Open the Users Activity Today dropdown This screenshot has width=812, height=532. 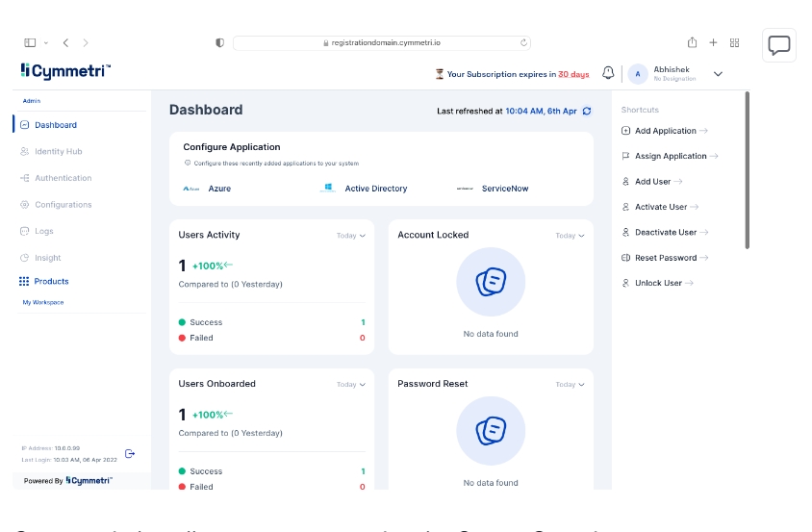click(x=350, y=236)
